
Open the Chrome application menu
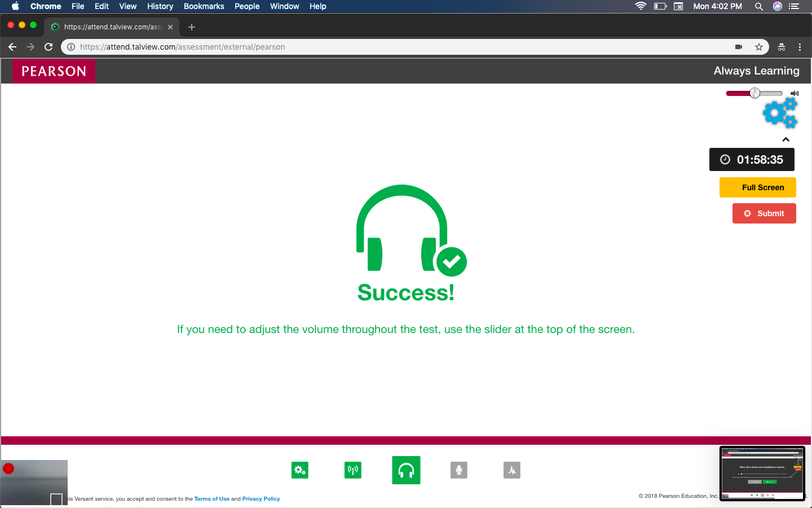(46, 6)
